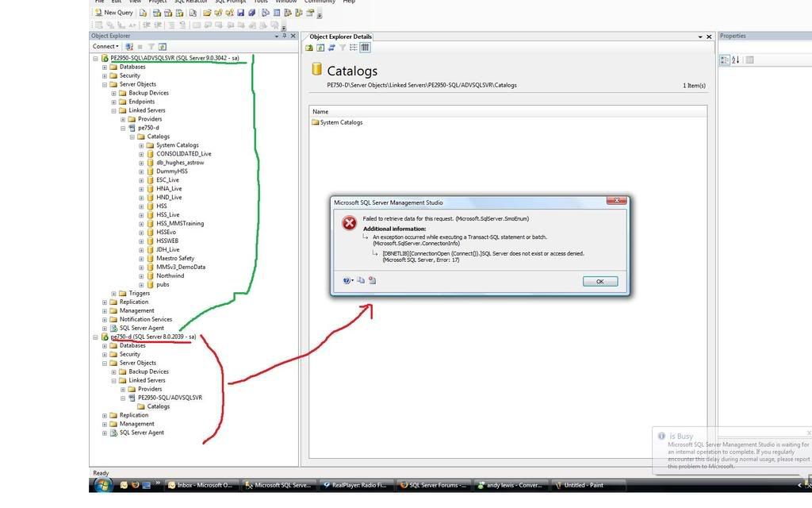Click the copy message icon in error dialog
The width and height of the screenshot is (812, 508).
click(x=360, y=280)
